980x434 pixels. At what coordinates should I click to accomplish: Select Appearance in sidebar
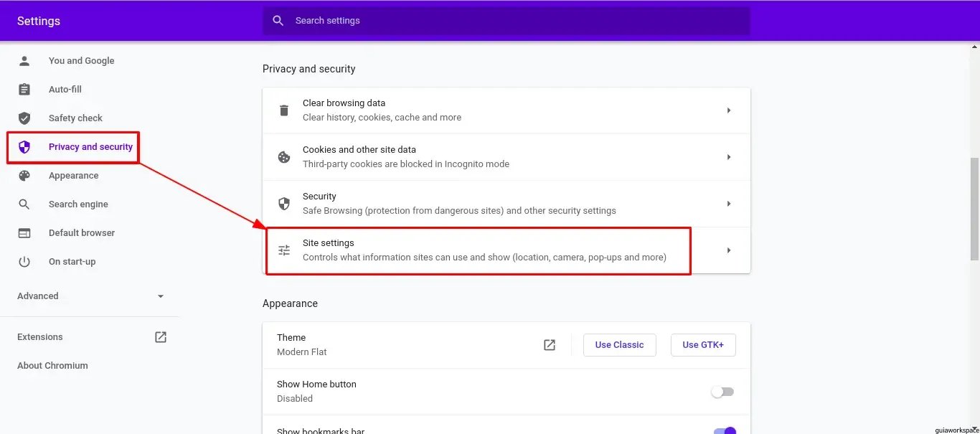pos(73,176)
